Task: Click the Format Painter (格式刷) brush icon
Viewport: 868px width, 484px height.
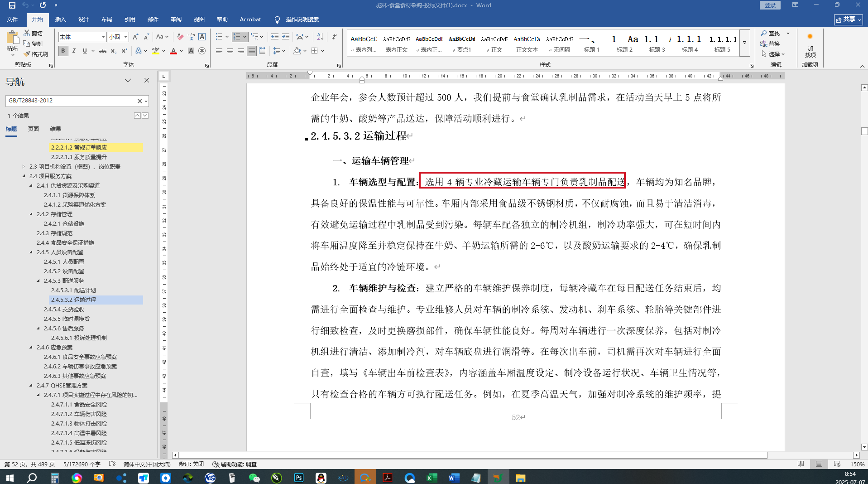Action: (27, 54)
